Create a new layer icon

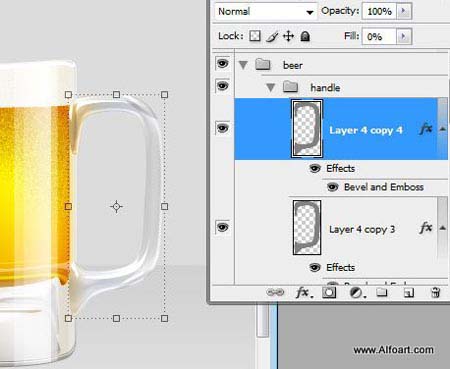pyautogui.click(x=409, y=293)
